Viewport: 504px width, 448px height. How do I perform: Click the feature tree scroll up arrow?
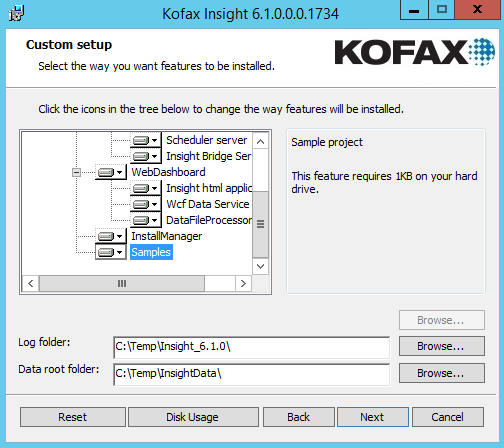[x=261, y=141]
